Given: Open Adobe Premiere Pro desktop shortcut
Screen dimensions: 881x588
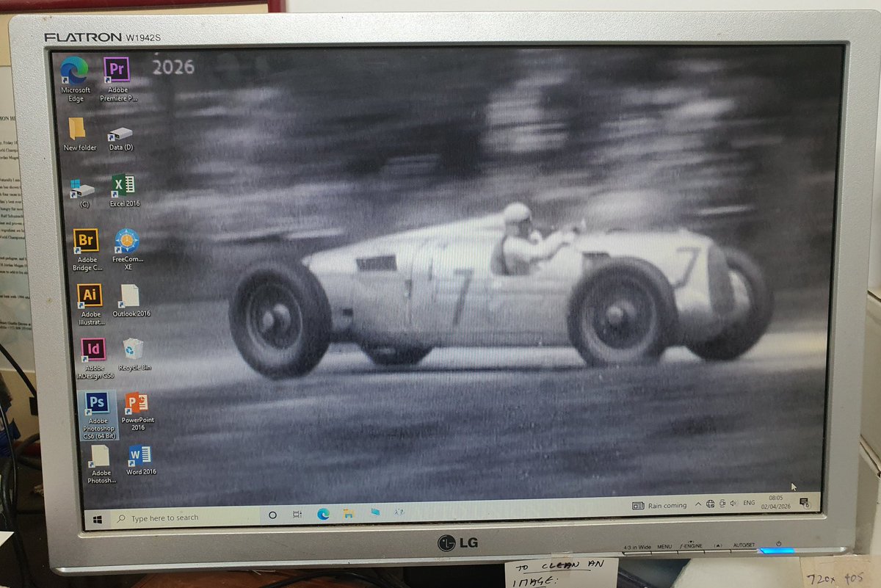Looking at the screenshot, I should point(118,79).
